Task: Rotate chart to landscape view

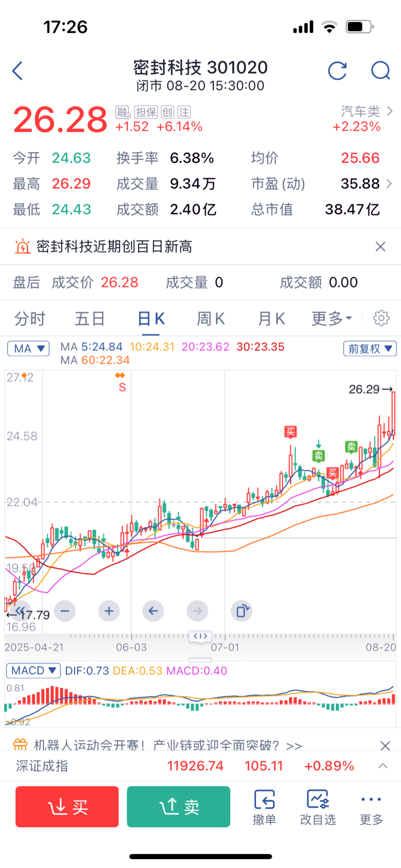Action: 241,610
